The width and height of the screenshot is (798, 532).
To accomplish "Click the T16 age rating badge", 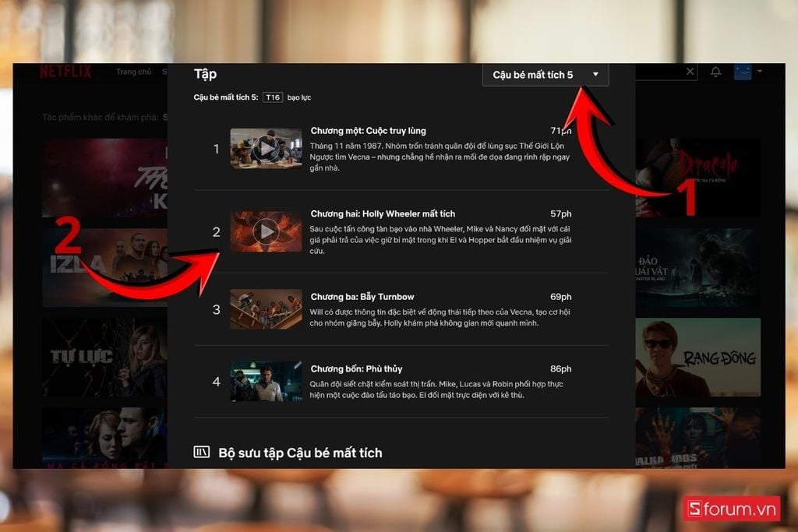I will 272,97.
